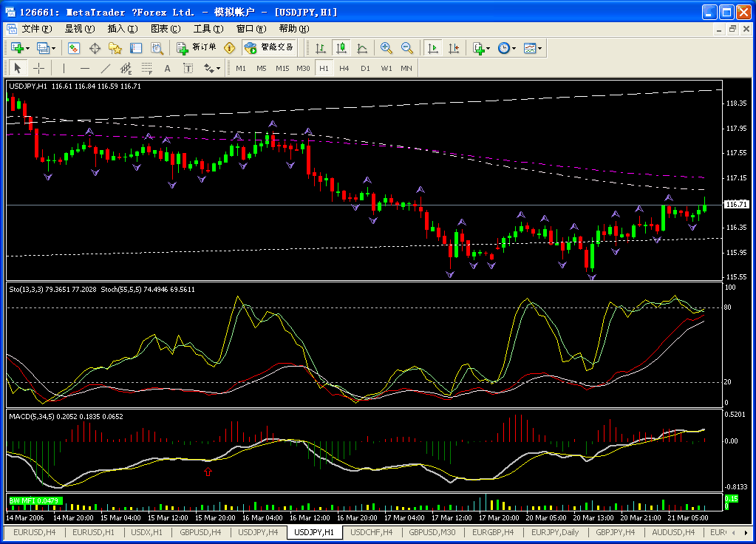The image size is (756, 544).
Task: Switch to the GBPUSD,M30 chart tab
Action: click(x=433, y=532)
